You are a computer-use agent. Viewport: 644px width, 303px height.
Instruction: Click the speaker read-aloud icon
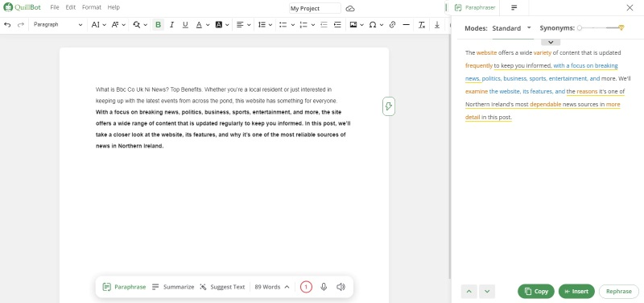(x=341, y=287)
